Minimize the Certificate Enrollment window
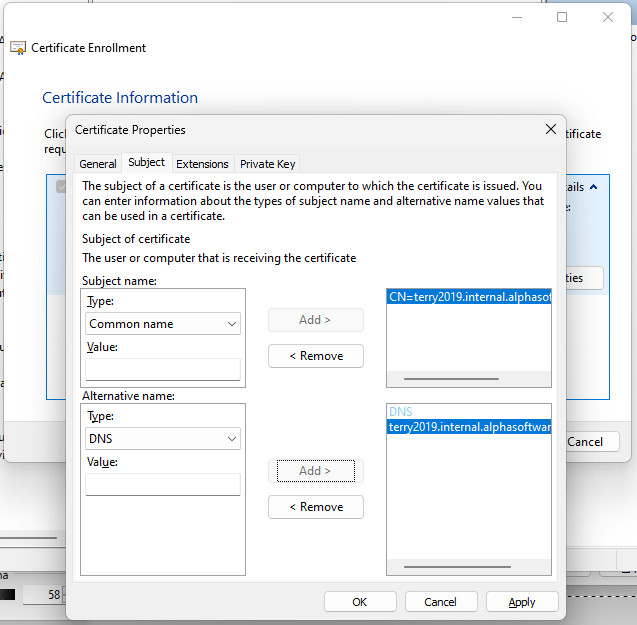 [x=517, y=17]
